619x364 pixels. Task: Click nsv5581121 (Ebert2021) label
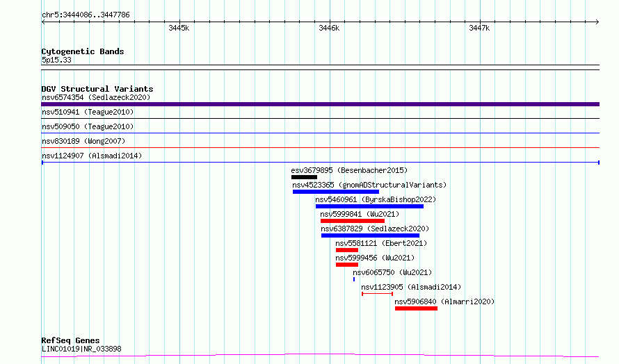pyautogui.click(x=381, y=243)
